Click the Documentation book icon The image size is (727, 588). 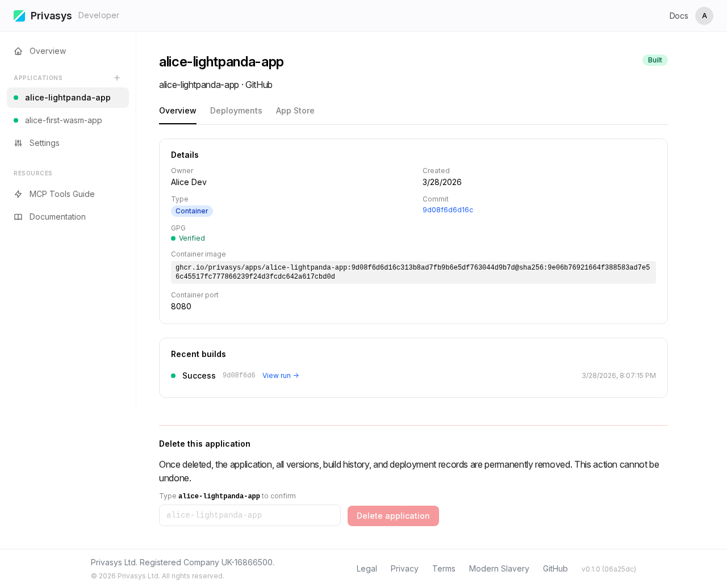[18, 217]
